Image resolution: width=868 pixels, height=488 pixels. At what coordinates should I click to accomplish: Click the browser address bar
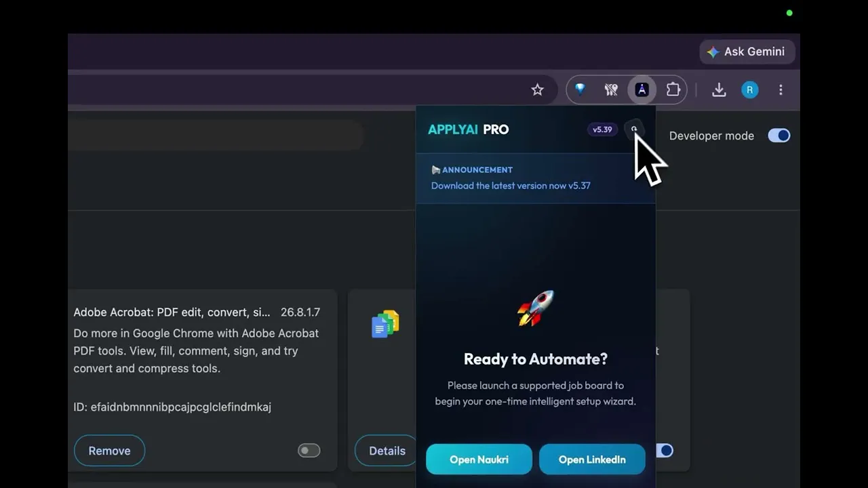point(312,89)
